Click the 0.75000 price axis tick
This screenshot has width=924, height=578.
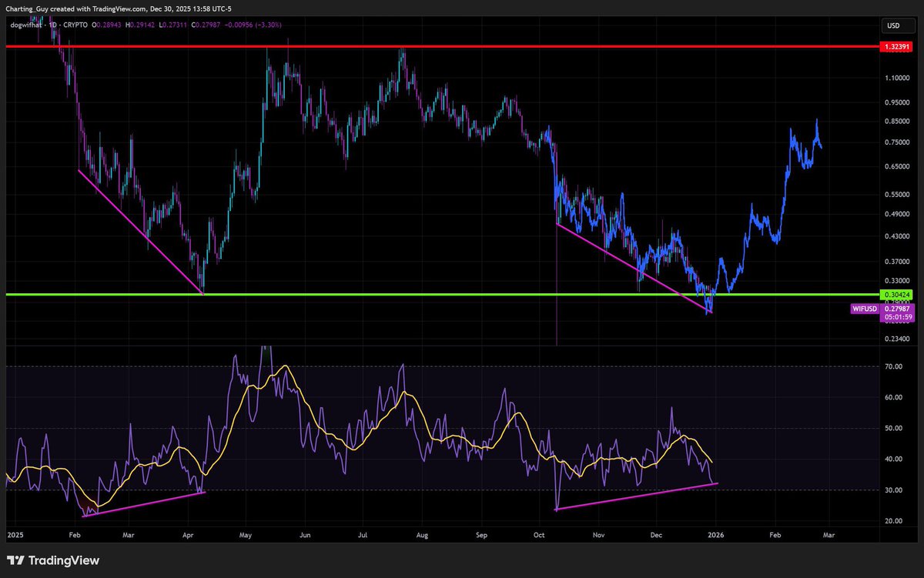pos(897,142)
